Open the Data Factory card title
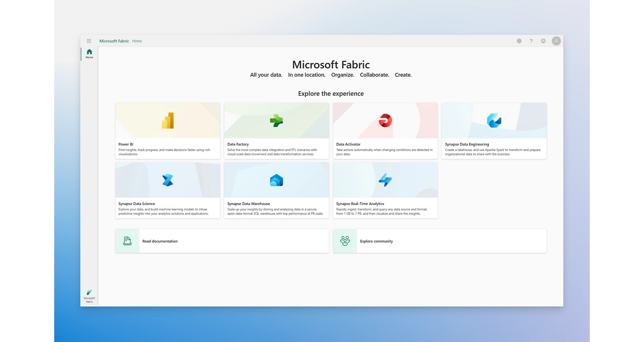The image size is (644, 342). (238, 144)
